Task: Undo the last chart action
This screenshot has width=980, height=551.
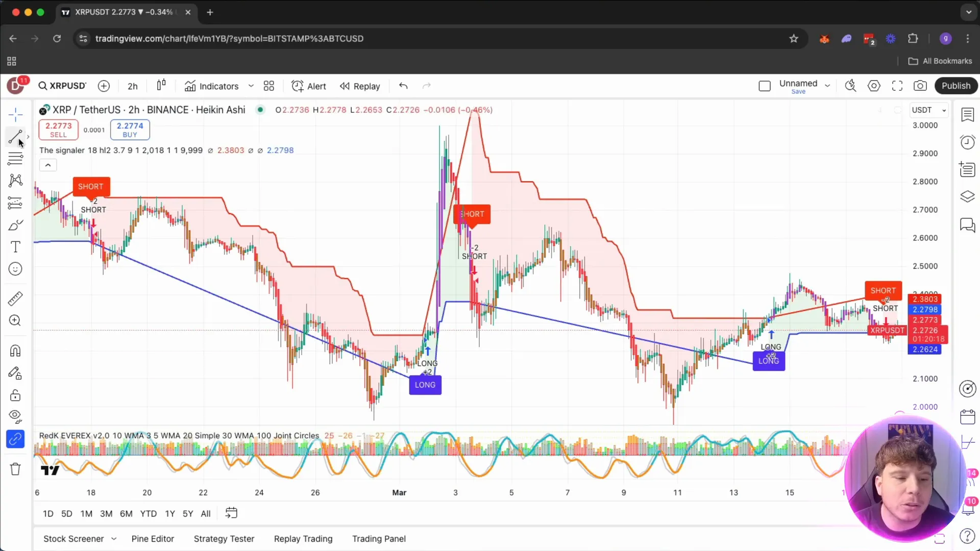Action: [x=403, y=86]
